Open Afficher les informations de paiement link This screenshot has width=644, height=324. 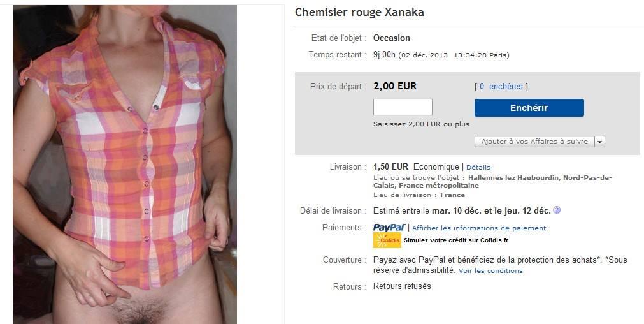point(479,228)
